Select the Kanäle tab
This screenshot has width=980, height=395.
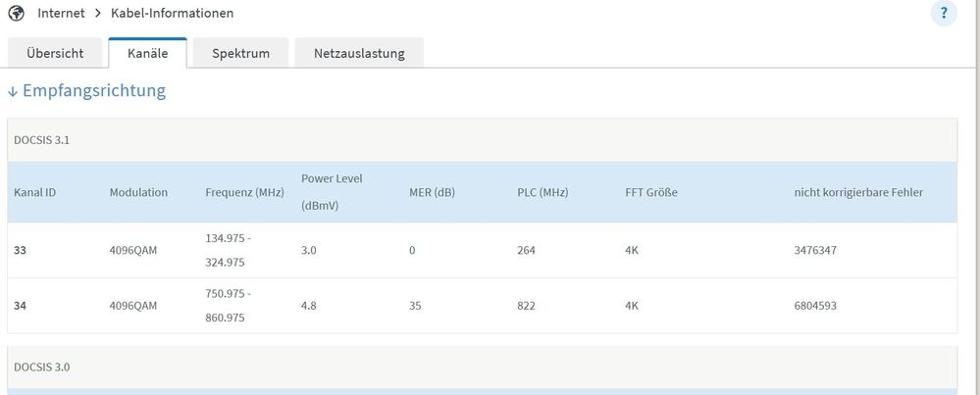click(147, 53)
